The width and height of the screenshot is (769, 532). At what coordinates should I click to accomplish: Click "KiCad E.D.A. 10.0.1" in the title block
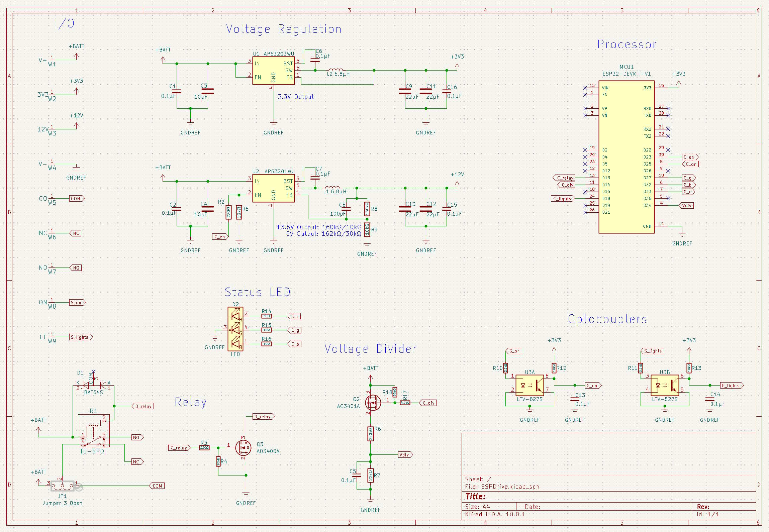pos(495,514)
